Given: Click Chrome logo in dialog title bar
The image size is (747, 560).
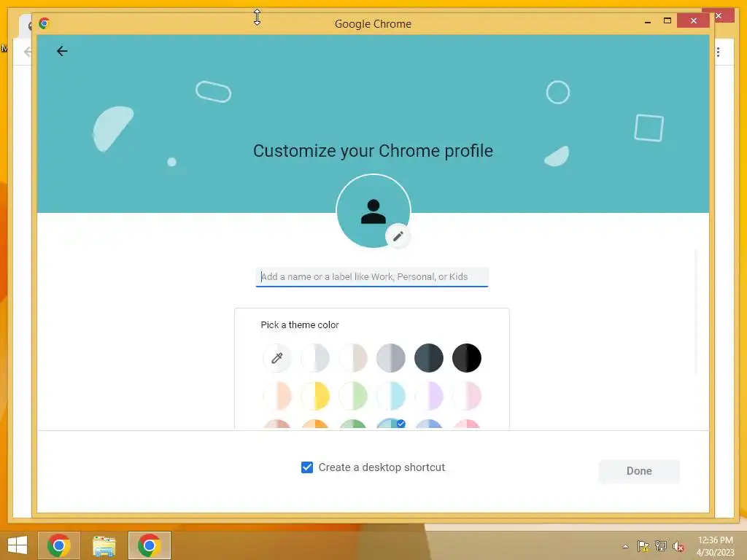Looking at the screenshot, I should [44, 23].
